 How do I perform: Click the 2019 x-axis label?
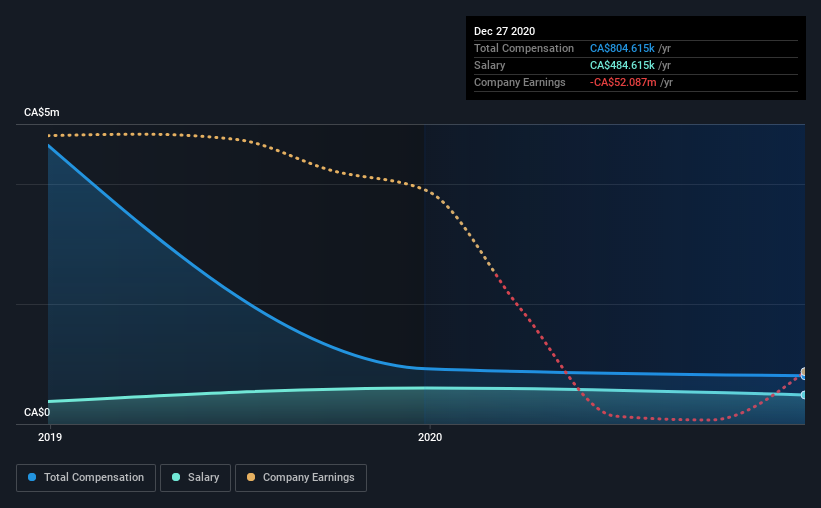(x=50, y=437)
